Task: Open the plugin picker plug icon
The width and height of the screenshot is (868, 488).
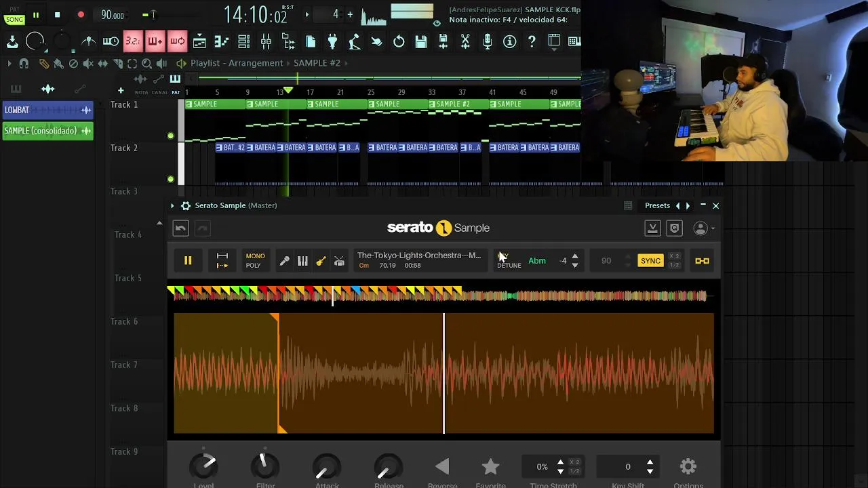Action: point(332,41)
